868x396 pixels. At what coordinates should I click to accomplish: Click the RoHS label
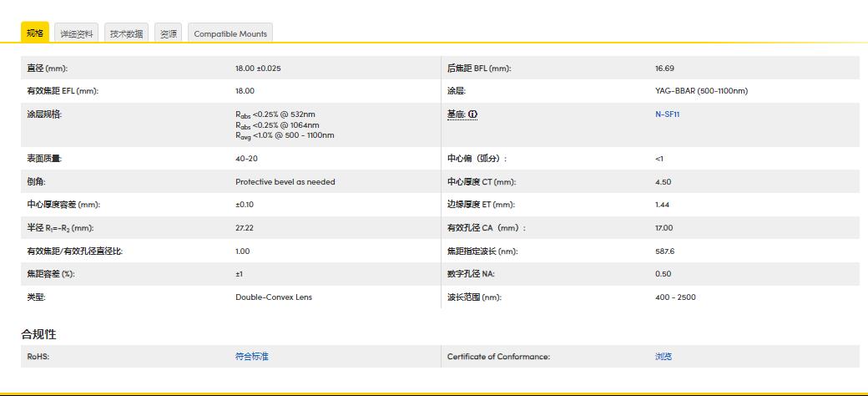coord(38,357)
